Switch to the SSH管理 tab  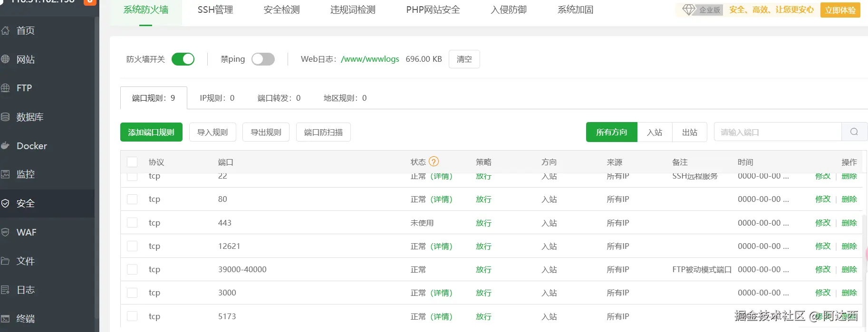pyautogui.click(x=215, y=9)
